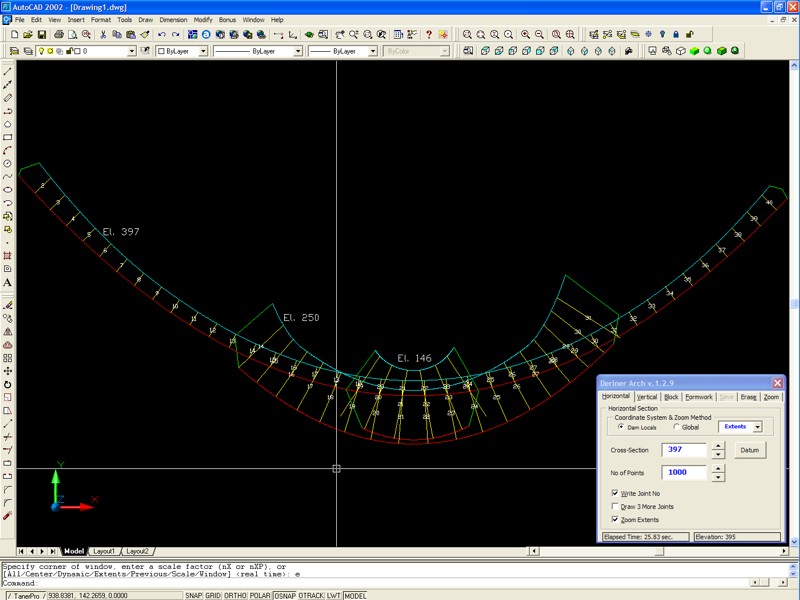Select the Global radio button
This screenshot has width=800, height=600.
click(675, 427)
